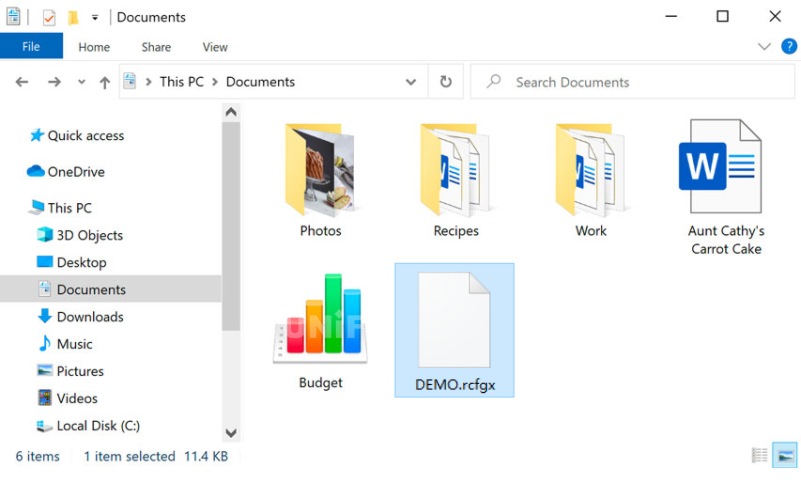Screen dimensions: 801x483
Task: Click the "6 items" status text
Action: pos(37,456)
